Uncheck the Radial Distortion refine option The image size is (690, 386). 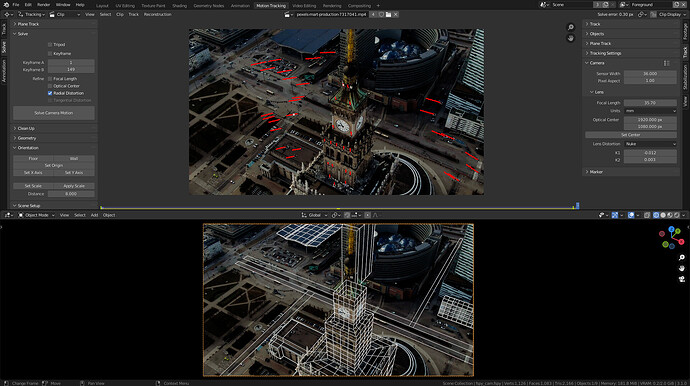click(50, 93)
